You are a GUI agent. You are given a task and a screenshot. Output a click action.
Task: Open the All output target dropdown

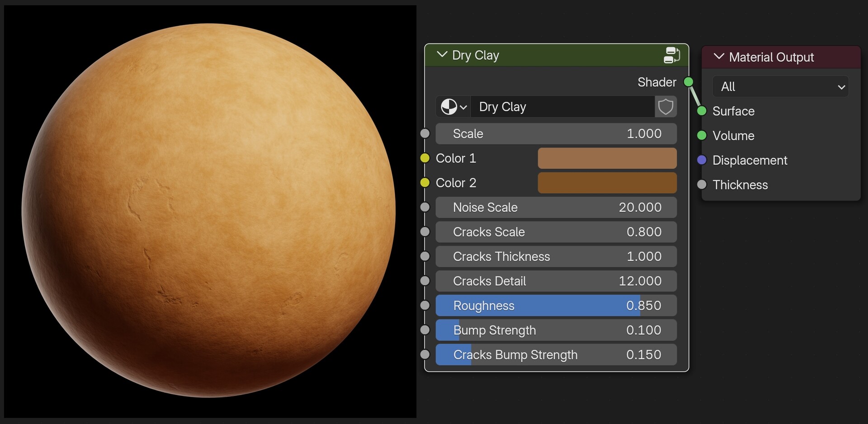(x=781, y=86)
